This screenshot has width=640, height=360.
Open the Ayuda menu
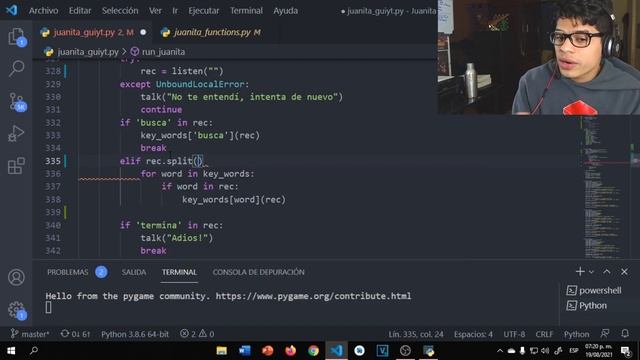click(285, 11)
